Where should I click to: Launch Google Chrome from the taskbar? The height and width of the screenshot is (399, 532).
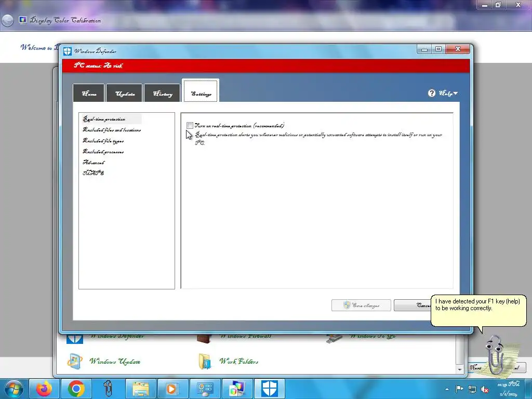point(76,389)
